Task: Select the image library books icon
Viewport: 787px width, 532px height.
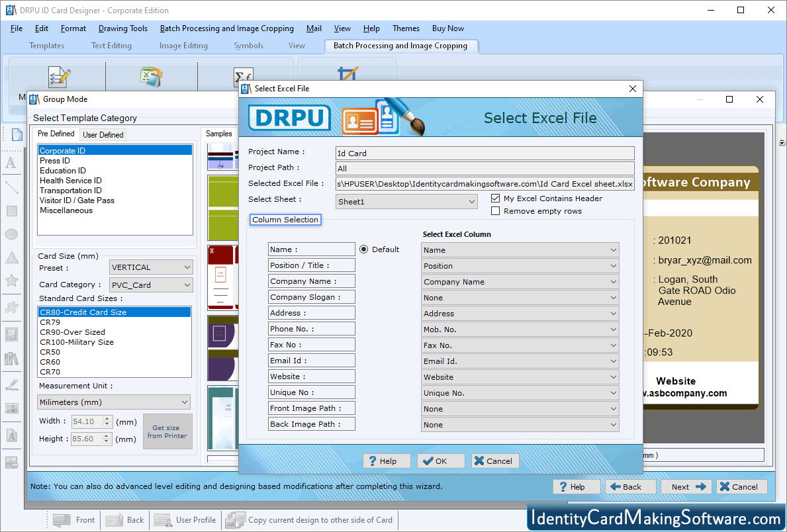Action: (11, 359)
